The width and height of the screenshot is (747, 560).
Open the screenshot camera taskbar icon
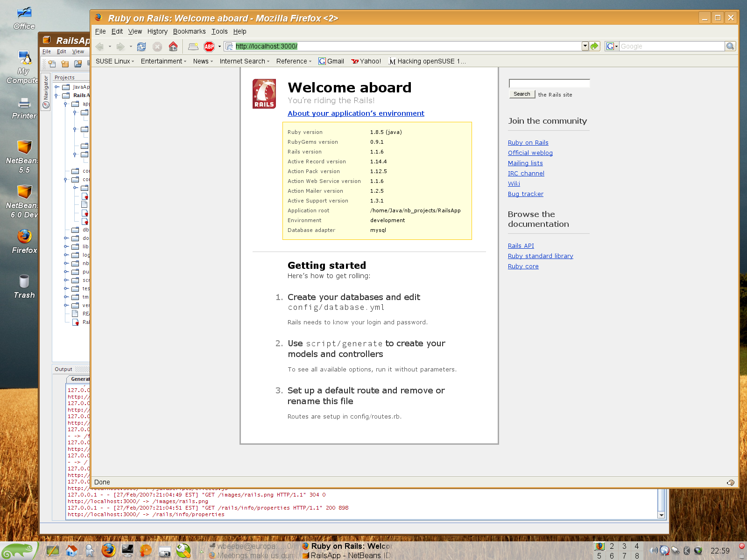[165, 552]
